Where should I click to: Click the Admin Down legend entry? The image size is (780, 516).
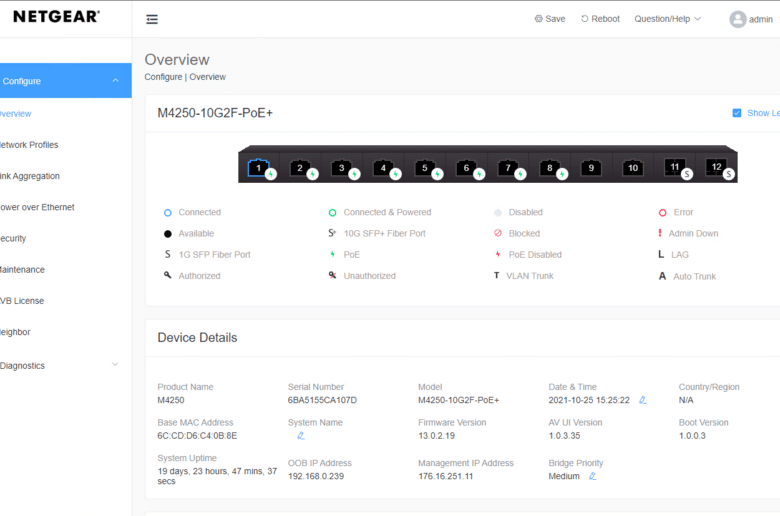click(688, 233)
